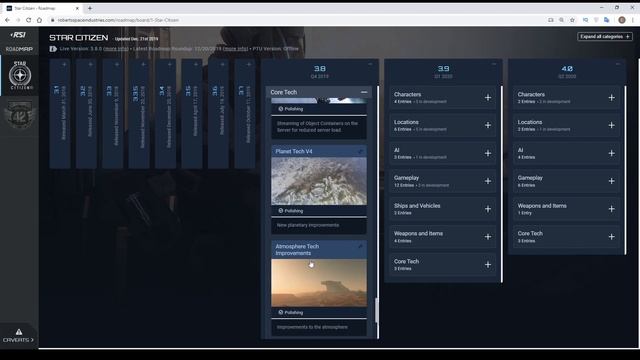Open the browser zoom magnifier icon
The image size is (640, 360).
click(x=562, y=20)
